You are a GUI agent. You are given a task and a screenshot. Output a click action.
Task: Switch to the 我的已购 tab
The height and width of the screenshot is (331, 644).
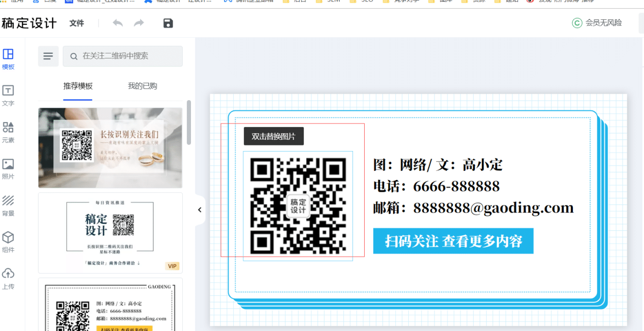(142, 86)
